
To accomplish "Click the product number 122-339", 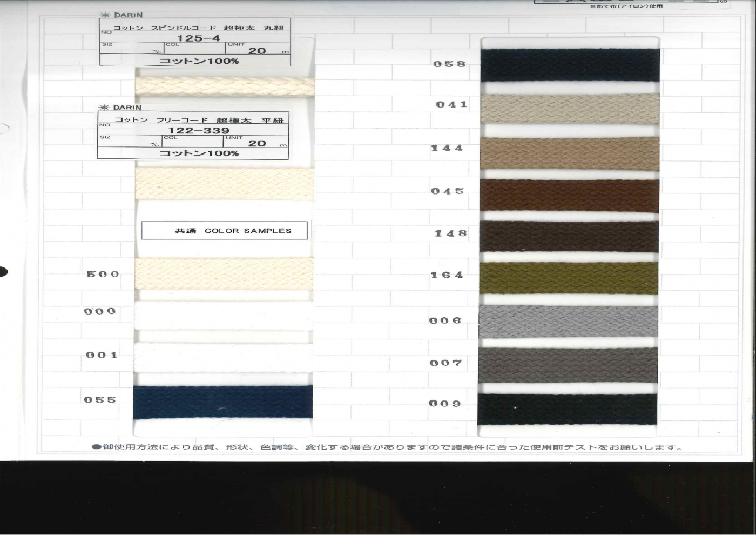I will tap(199, 131).
